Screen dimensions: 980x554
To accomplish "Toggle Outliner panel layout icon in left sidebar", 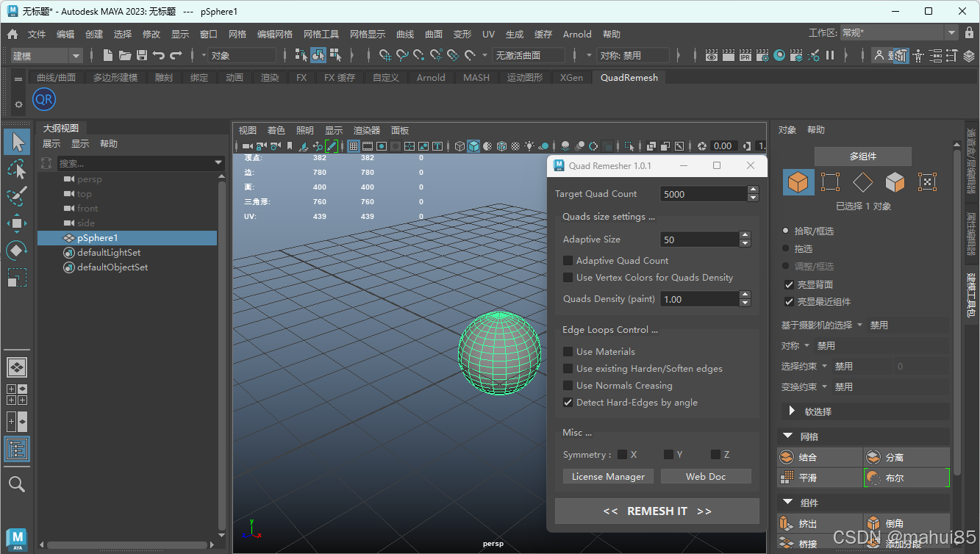I will click(x=17, y=450).
